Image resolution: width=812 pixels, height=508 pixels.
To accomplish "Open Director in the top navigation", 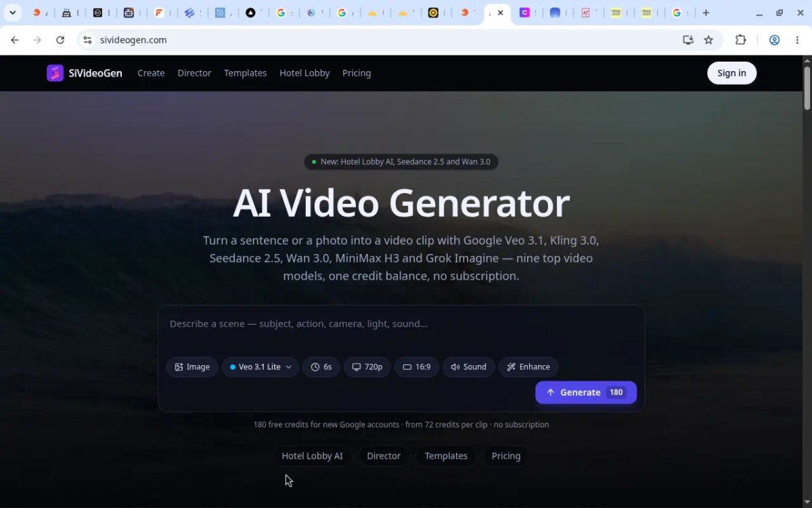I will tap(194, 73).
